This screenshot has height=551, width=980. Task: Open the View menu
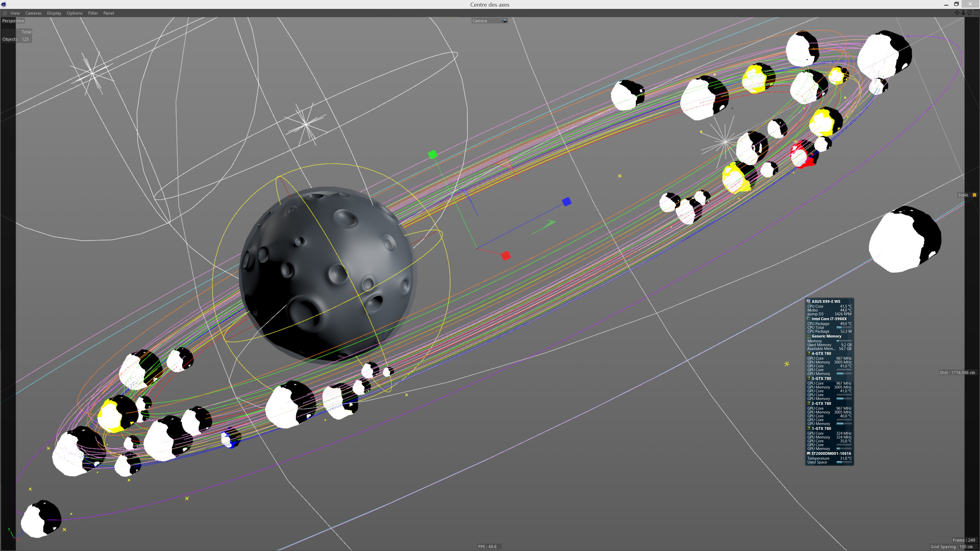coord(15,13)
